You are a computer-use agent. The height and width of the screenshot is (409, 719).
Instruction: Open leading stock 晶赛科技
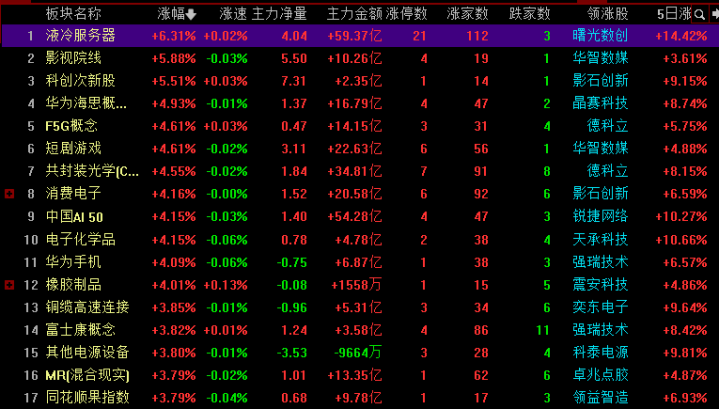(600, 103)
